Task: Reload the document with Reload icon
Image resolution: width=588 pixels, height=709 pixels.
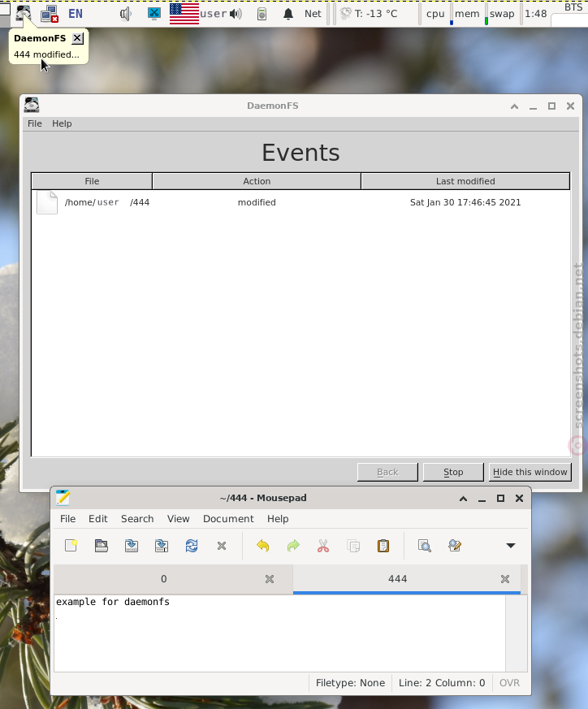Action: [192, 546]
